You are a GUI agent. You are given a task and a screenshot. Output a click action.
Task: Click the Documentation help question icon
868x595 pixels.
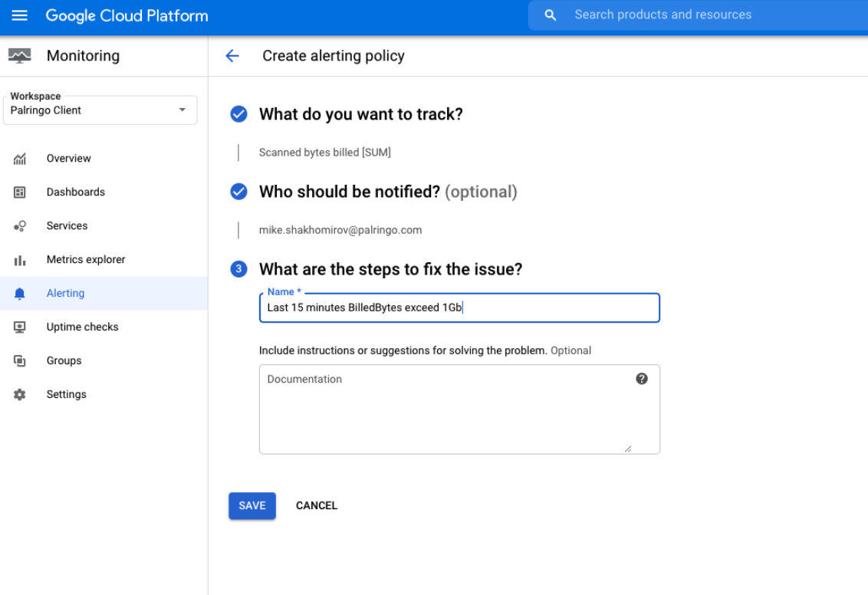pos(642,379)
